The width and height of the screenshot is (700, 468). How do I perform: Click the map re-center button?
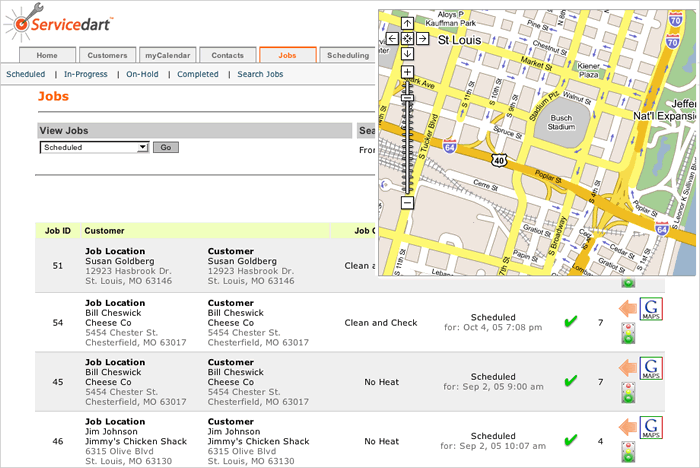tap(407, 39)
